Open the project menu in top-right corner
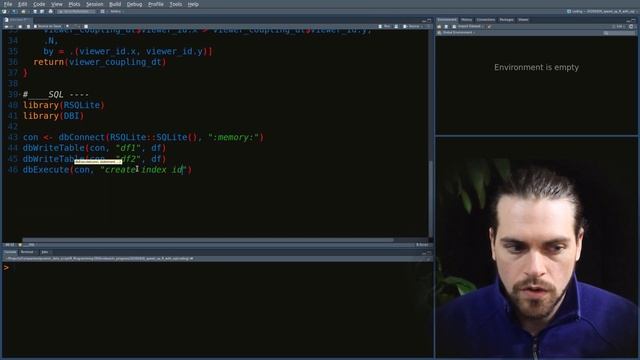The width and height of the screenshot is (640, 360). tap(601, 11)
